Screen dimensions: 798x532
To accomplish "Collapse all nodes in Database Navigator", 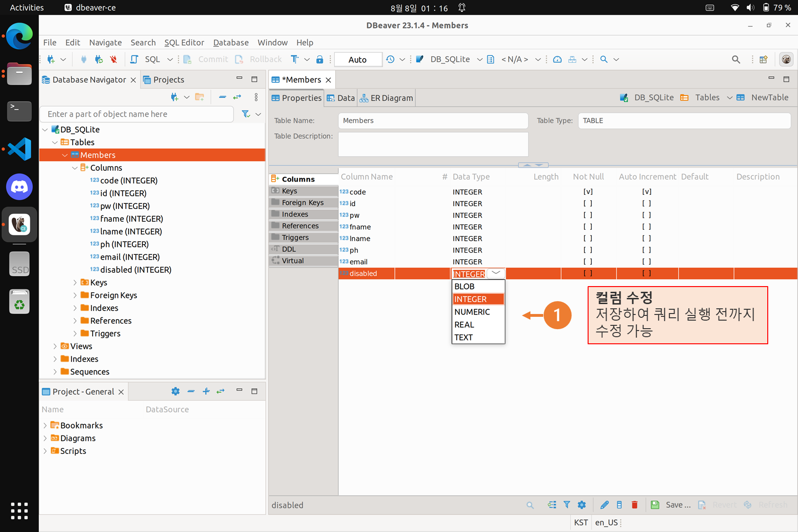I will [x=222, y=97].
